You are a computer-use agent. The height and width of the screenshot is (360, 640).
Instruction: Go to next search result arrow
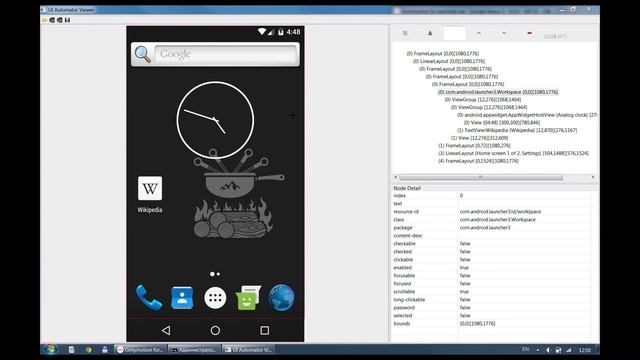[x=504, y=33]
